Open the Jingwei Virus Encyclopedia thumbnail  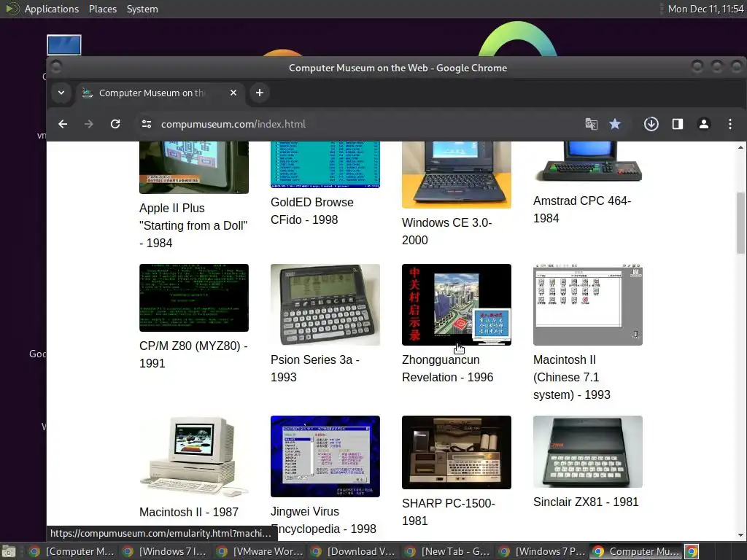click(325, 456)
